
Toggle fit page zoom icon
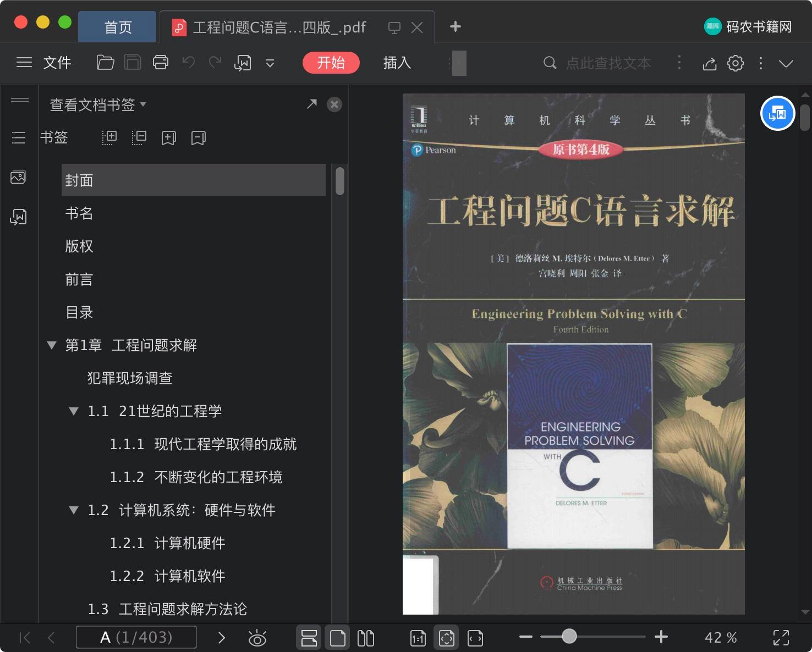pyautogui.click(x=447, y=638)
